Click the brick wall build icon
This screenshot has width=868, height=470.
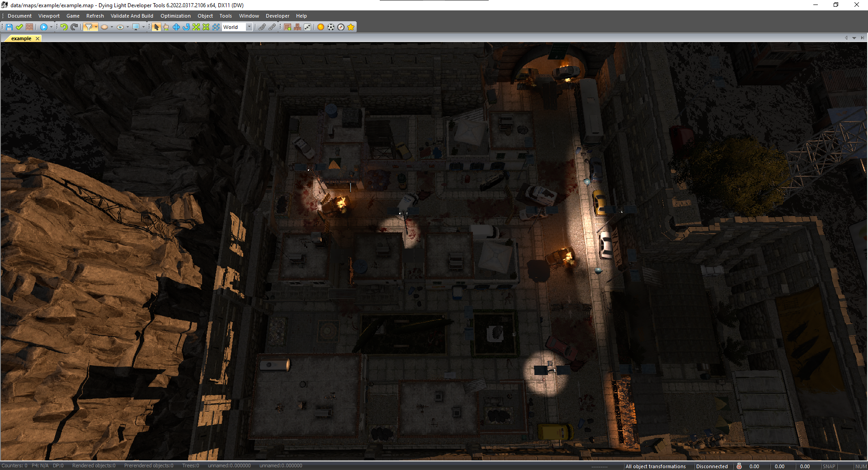(x=29, y=27)
